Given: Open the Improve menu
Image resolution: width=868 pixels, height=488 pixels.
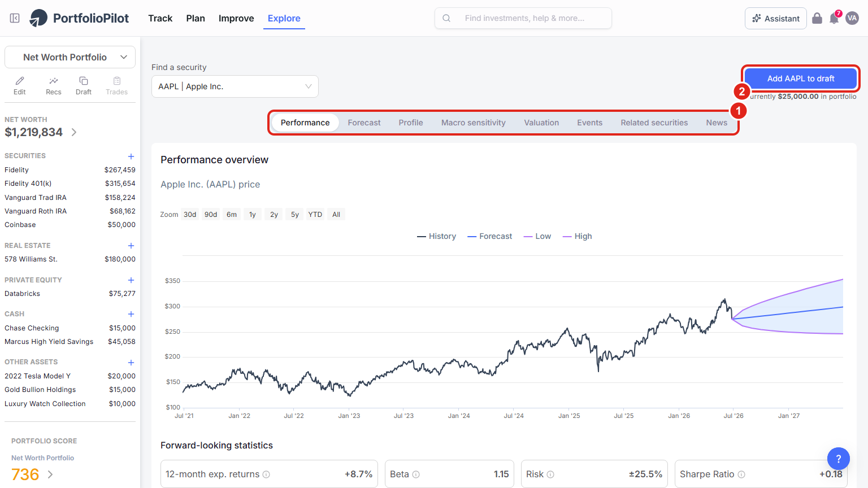Looking at the screenshot, I should pos(236,18).
